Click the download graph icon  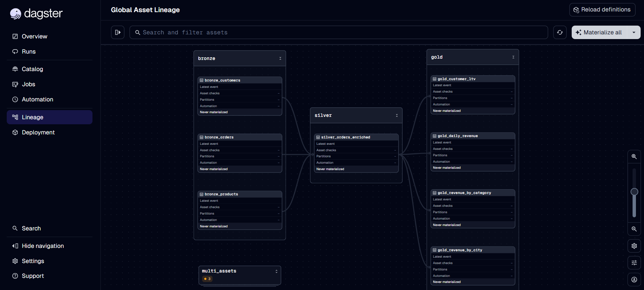coord(634,280)
